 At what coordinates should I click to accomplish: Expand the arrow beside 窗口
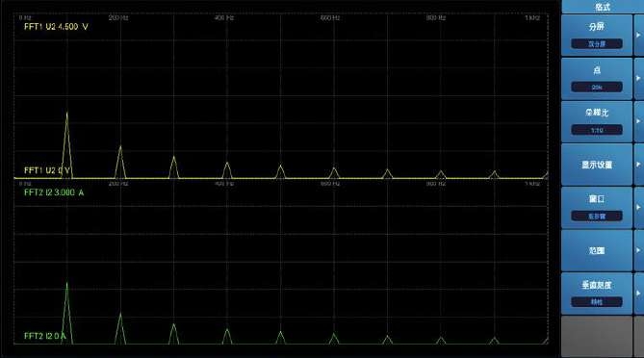[x=639, y=207]
